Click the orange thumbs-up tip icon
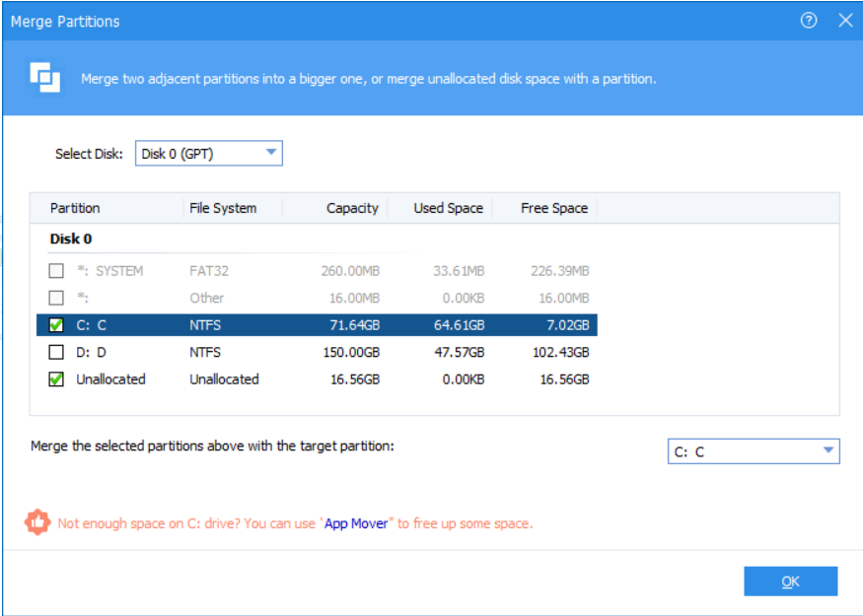This screenshot has width=863, height=616. click(x=36, y=522)
